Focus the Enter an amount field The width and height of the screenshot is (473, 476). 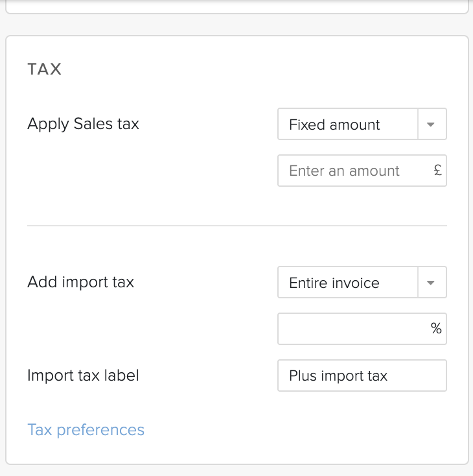(362, 171)
